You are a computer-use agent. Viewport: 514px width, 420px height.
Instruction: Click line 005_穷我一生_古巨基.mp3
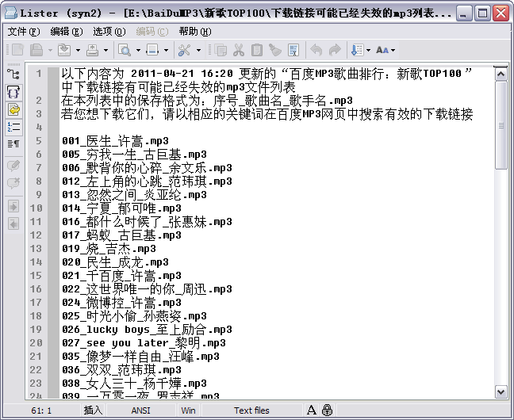(134, 155)
